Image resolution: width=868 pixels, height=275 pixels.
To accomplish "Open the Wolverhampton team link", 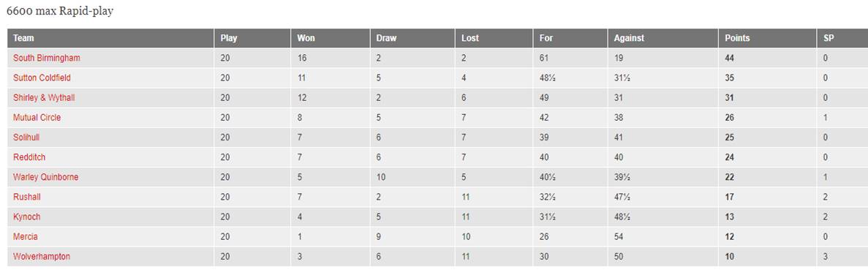I will pyautogui.click(x=42, y=257).
